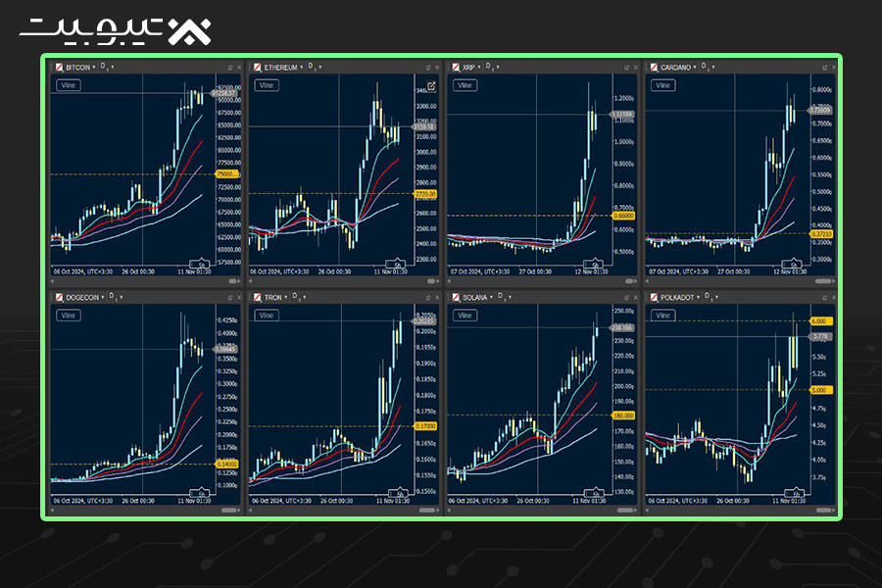The width and height of the screenshot is (882, 588).
Task: Open the edit icon on ETHEREUM chart
Action: click(431, 86)
